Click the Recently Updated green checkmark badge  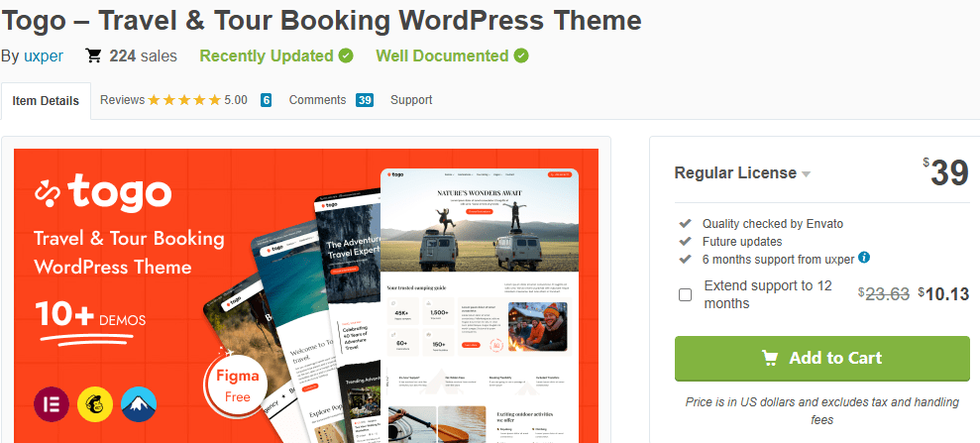tap(346, 55)
